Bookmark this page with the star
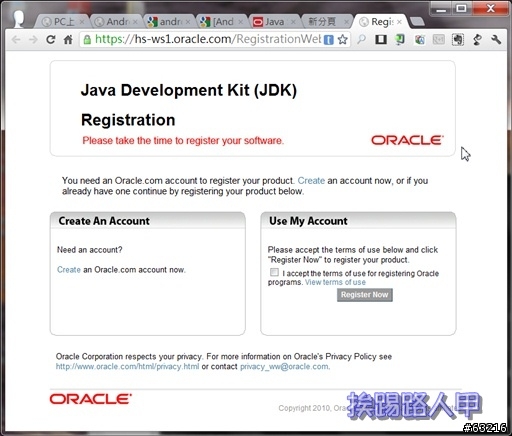 342,40
